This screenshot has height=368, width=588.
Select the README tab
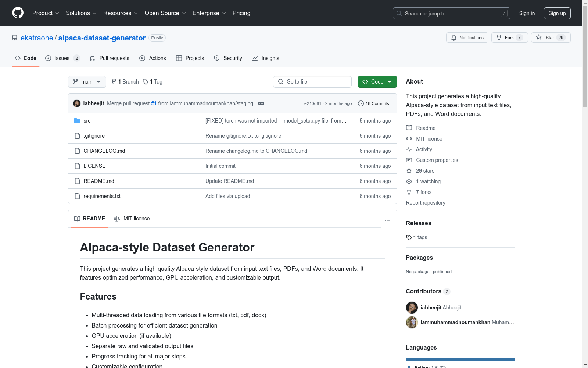(90, 219)
